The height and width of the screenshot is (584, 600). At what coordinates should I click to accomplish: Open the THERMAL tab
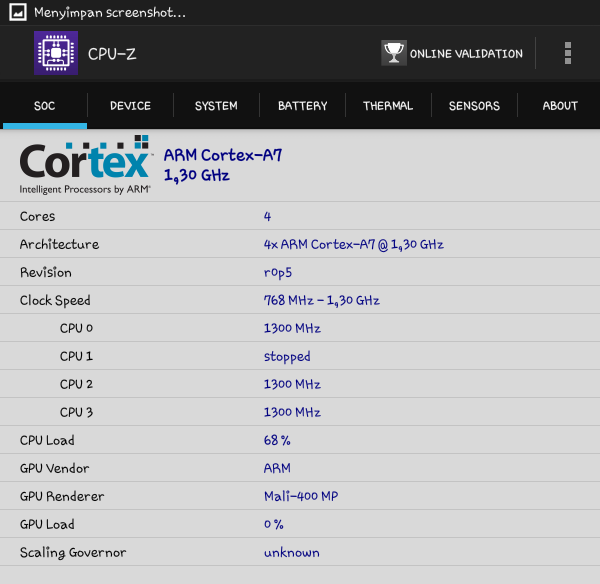pos(388,106)
